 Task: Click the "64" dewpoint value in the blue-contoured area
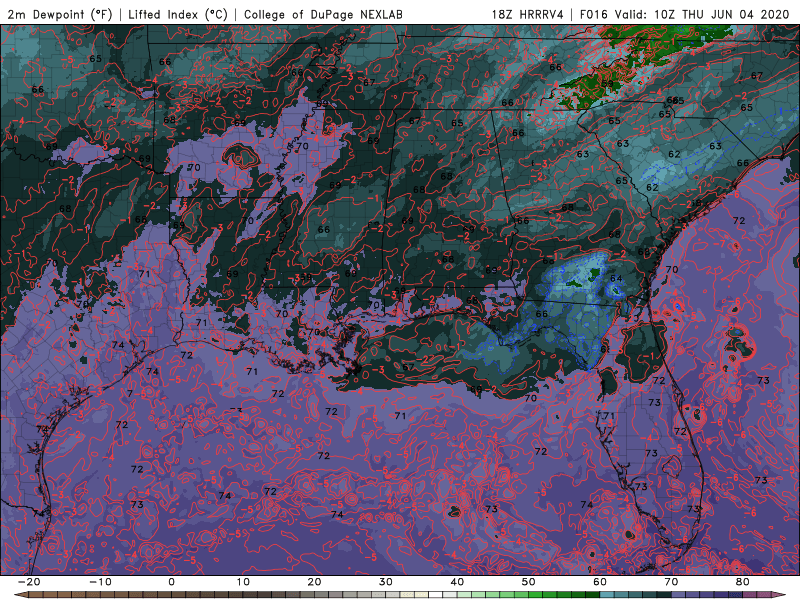(616, 278)
